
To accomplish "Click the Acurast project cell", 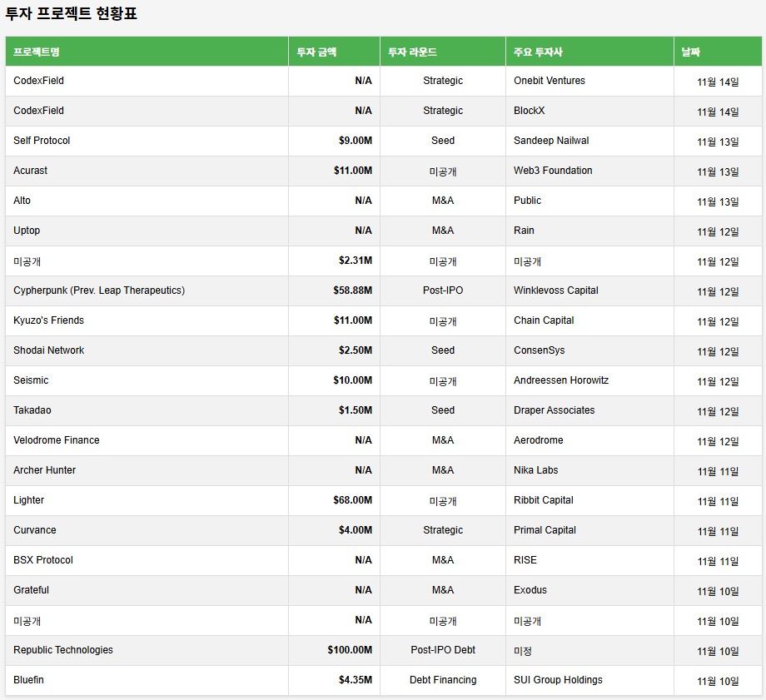I will click(31, 171).
